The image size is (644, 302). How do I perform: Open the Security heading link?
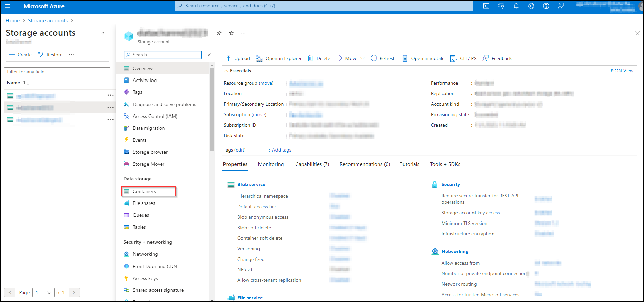450,184
